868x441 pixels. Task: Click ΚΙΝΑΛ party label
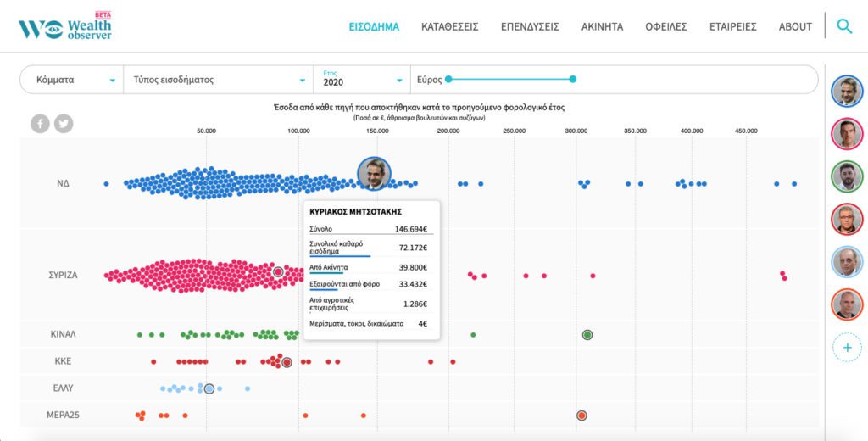[63, 335]
